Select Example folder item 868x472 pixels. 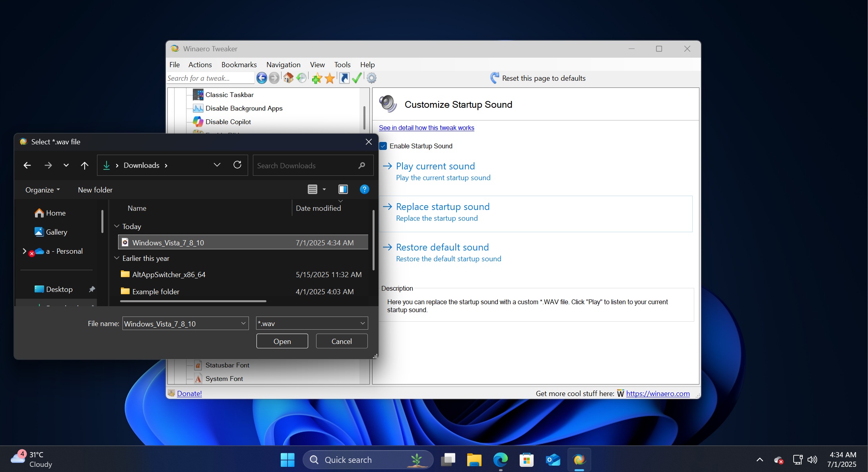pos(243,291)
